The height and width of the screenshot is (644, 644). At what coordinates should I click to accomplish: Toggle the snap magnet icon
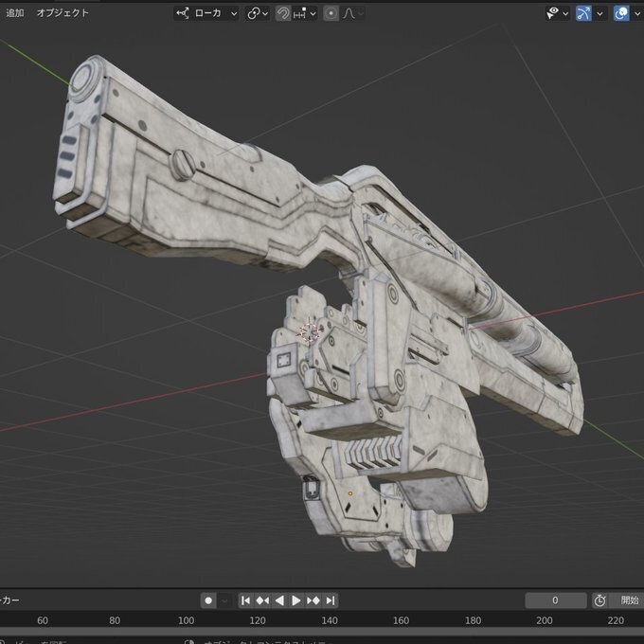pyautogui.click(x=283, y=13)
